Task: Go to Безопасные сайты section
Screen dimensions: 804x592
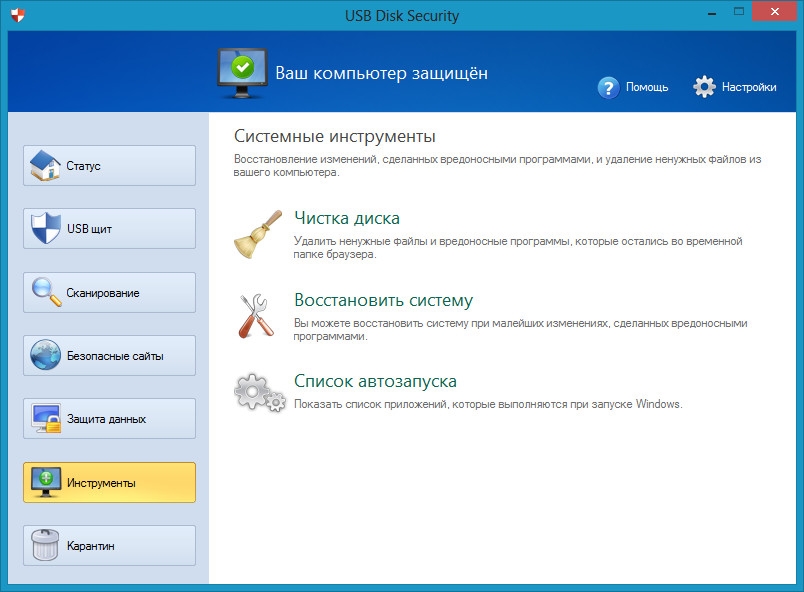Action: point(109,355)
